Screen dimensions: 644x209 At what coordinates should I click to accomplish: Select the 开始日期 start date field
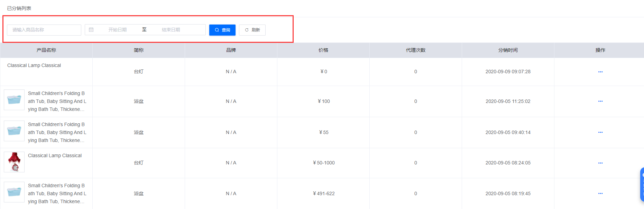point(118,30)
